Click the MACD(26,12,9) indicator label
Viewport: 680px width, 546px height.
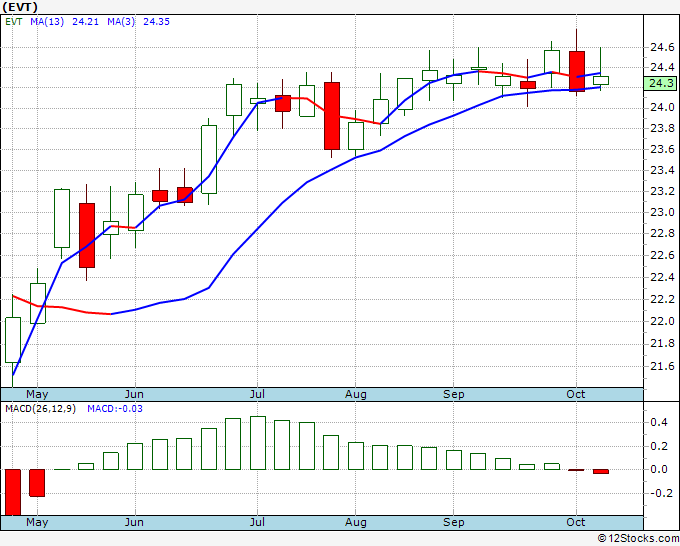pos(40,409)
